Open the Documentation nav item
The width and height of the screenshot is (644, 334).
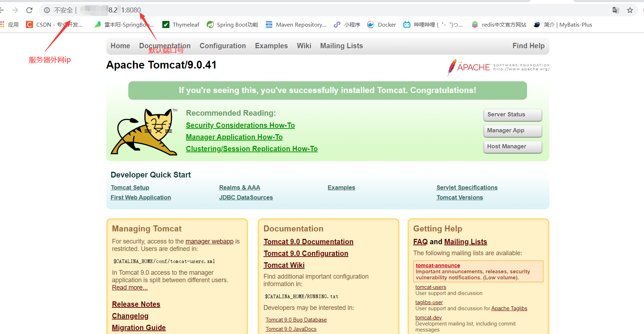(165, 46)
